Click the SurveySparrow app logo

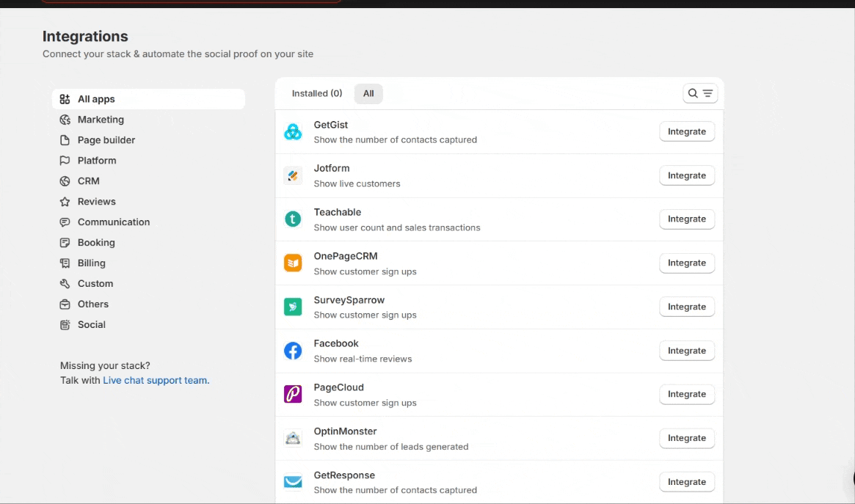(x=293, y=307)
